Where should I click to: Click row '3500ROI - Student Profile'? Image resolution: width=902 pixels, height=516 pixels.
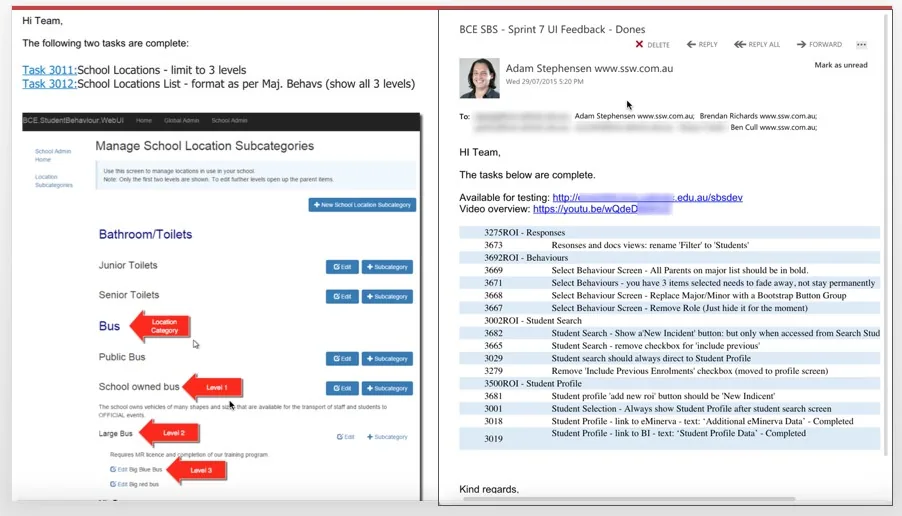pyautogui.click(x=669, y=384)
